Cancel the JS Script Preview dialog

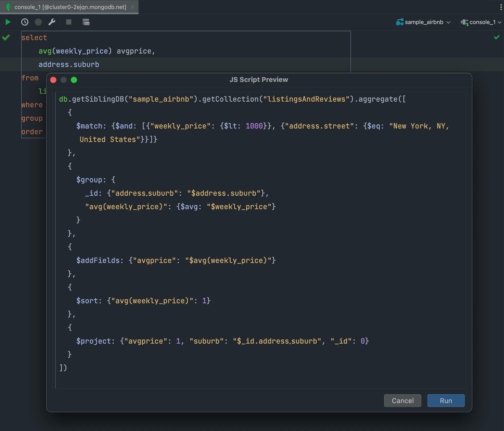click(402, 400)
